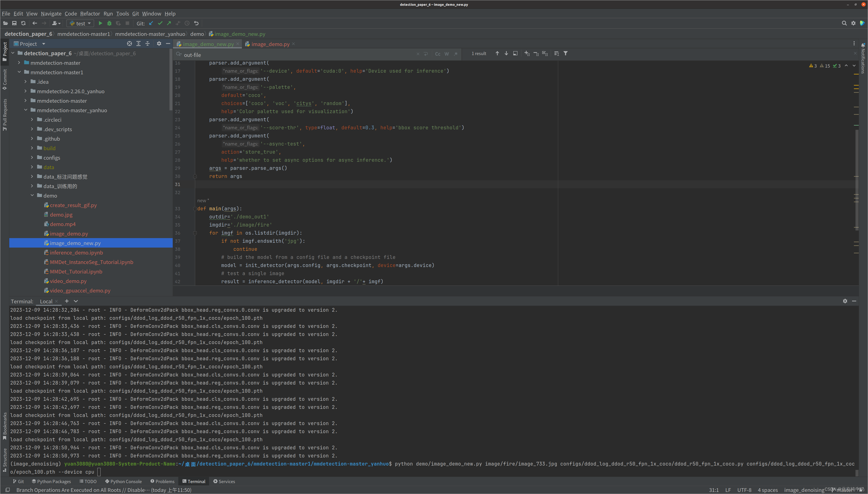Open terminal sessions dropdown chevron

coord(76,301)
